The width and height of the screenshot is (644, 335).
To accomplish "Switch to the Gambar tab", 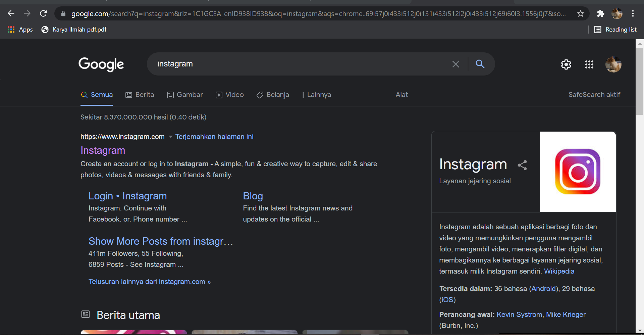I will click(185, 95).
